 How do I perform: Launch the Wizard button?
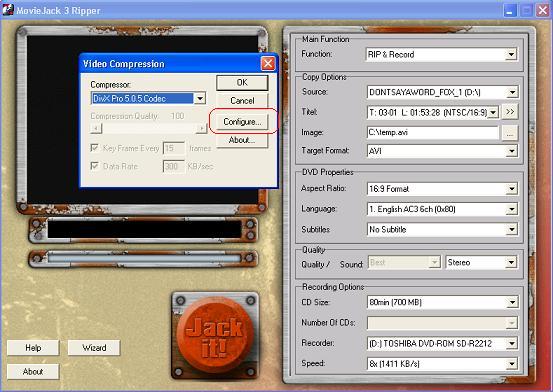[x=94, y=348]
